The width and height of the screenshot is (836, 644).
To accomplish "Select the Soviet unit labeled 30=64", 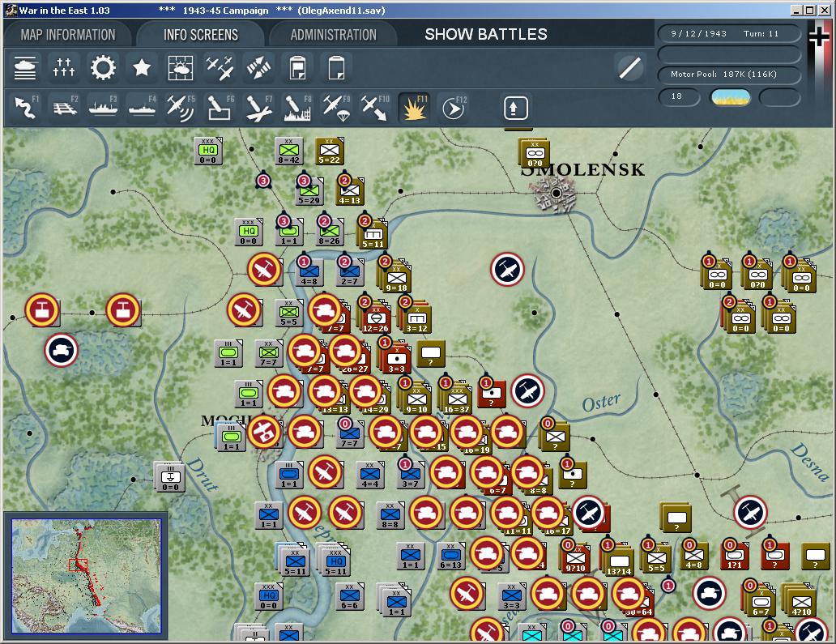I will coord(638,603).
